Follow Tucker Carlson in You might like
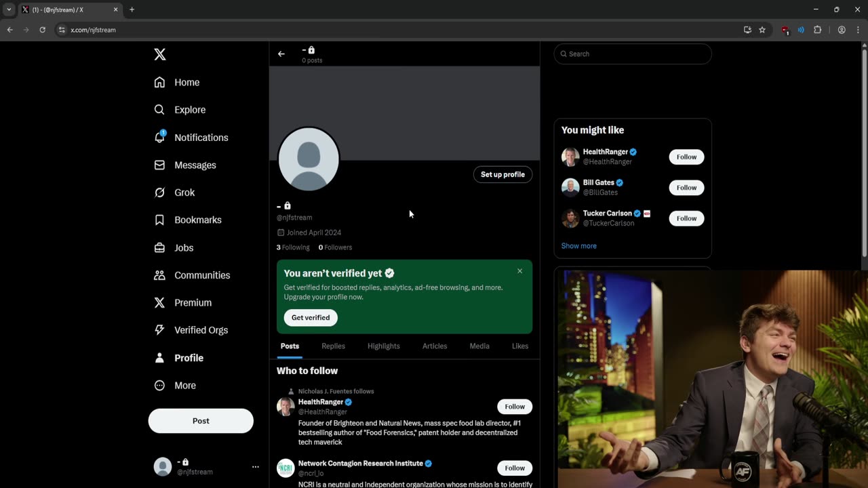This screenshot has height=488, width=868. [686, 218]
